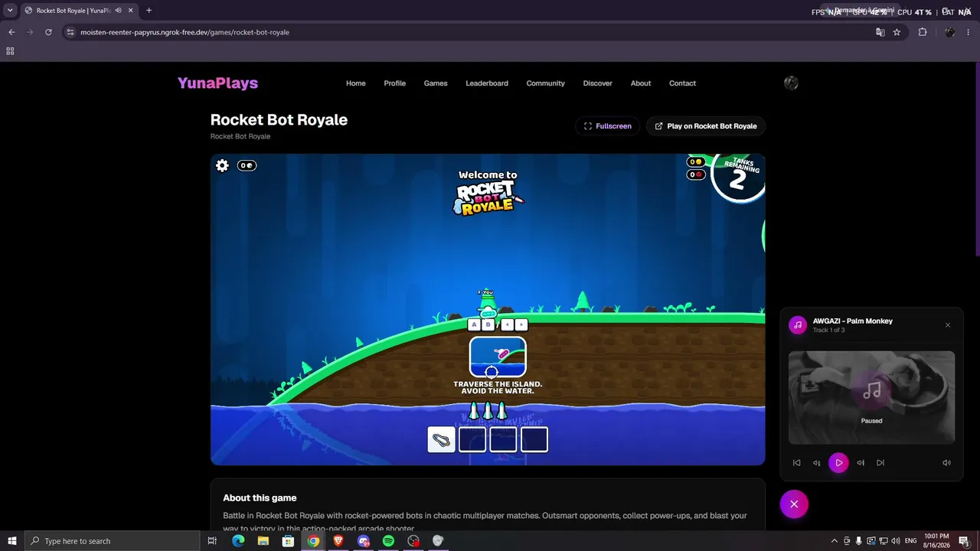Expand the tab search dropdown
Image resolution: width=980 pixels, height=551 pixels.
10,11
